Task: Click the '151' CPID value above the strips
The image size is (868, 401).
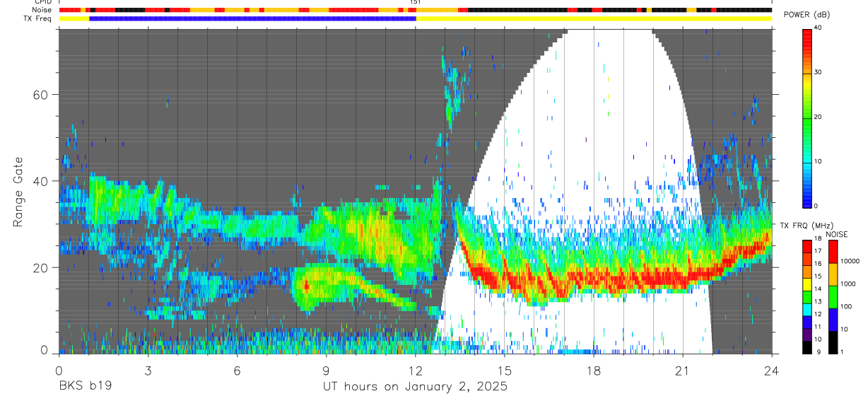Action: (x=416, y=2)
